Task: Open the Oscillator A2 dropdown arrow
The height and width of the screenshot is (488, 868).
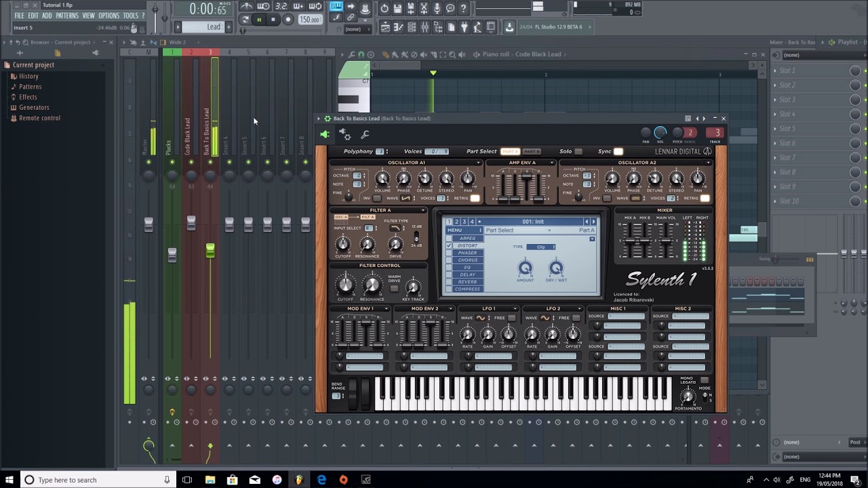Action: pos(709,163)
